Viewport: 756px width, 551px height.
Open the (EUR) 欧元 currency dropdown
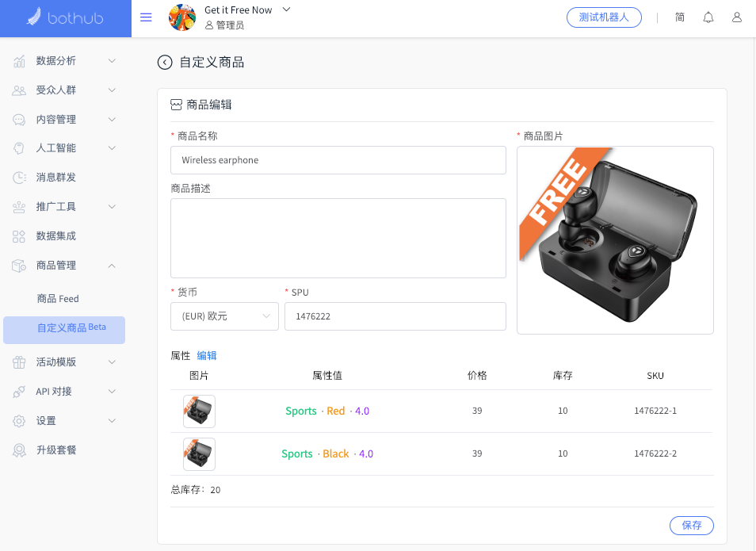pyautogui.click(x=225, y=316)
